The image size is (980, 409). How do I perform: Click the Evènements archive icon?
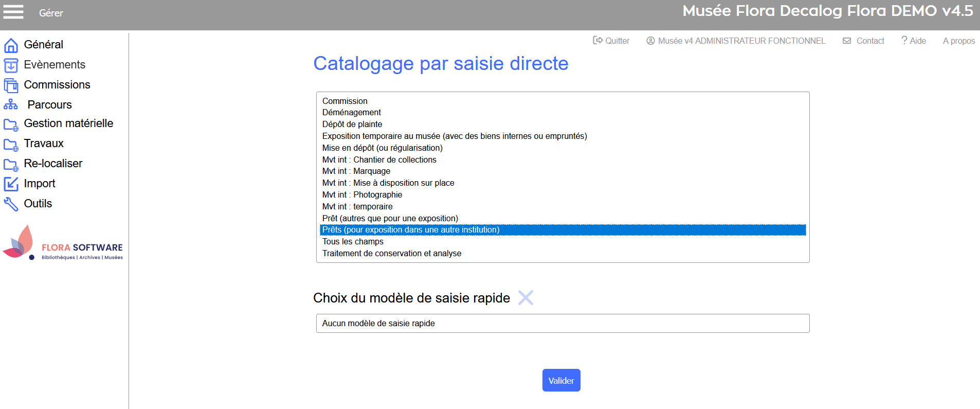(x=11, y=65)
